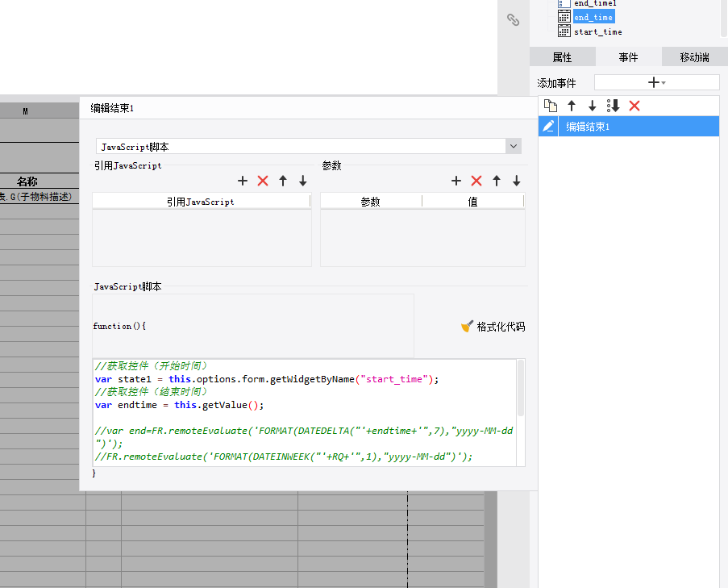Add a new parameter
Viewport: 728px width, 588px height.
[x=456, y=181]
